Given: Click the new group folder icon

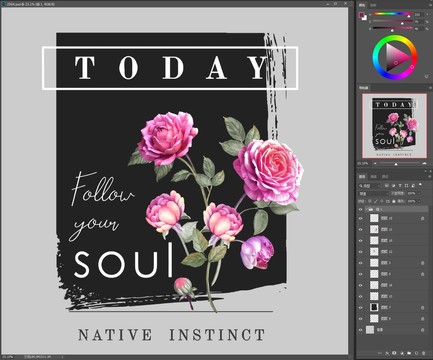Looking at the screenshot, I should 409,353.
